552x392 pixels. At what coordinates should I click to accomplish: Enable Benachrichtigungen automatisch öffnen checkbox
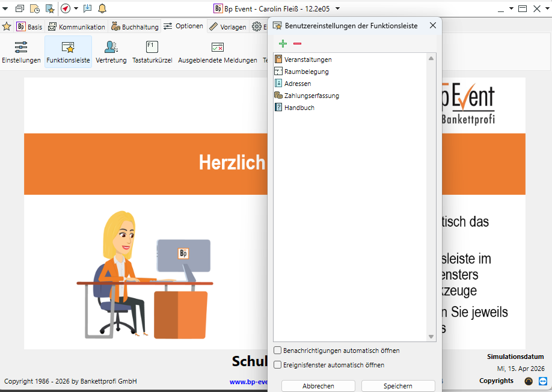coord(278,351)
